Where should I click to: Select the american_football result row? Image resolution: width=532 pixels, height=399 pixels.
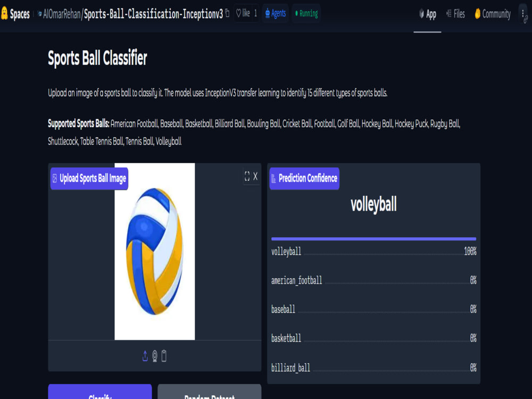coord(373,280)
